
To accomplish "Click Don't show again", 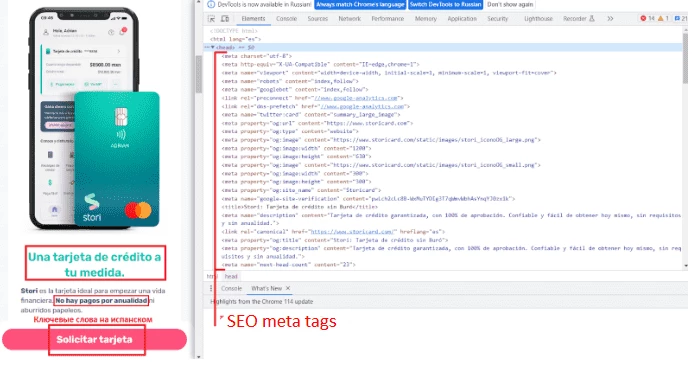I will tap(510, 4).
